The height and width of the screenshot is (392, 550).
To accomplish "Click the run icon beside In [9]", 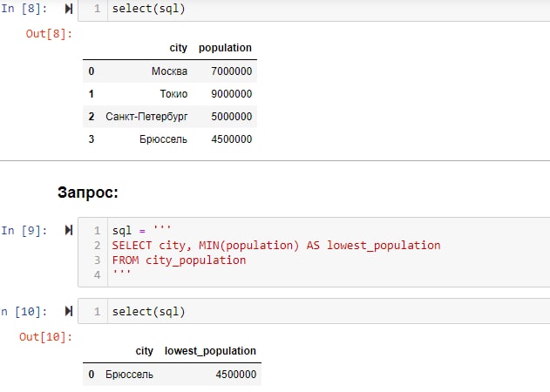I will [69, 231].
